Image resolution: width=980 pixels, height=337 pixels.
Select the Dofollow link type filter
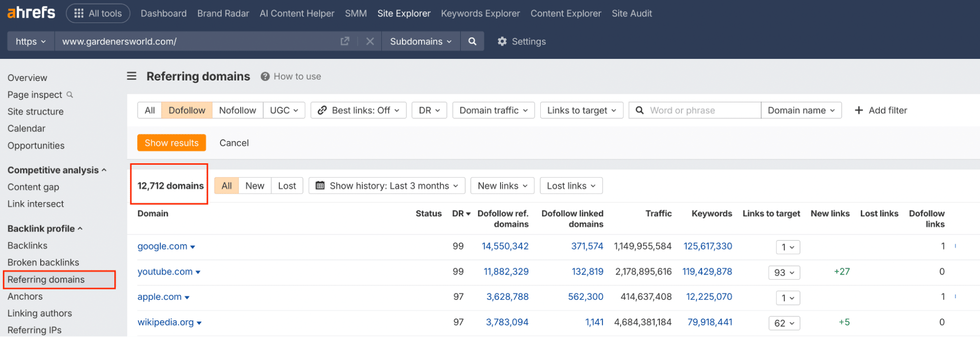[187, 110]
